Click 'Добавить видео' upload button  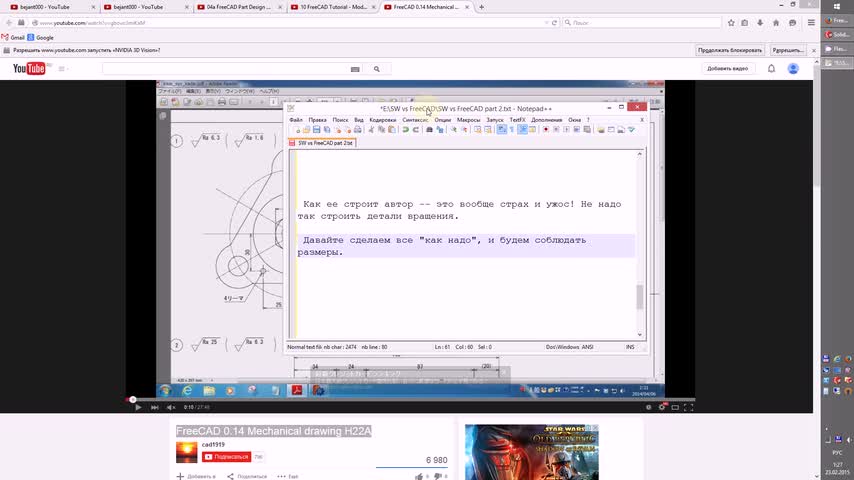727,69
